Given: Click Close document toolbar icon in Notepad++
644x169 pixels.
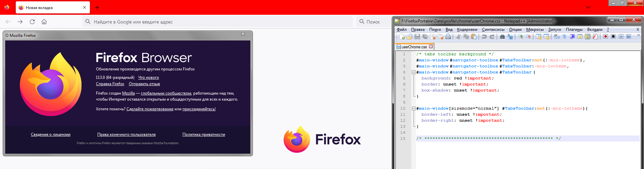Looking at the screenshot, I should (x=433, y=37).
